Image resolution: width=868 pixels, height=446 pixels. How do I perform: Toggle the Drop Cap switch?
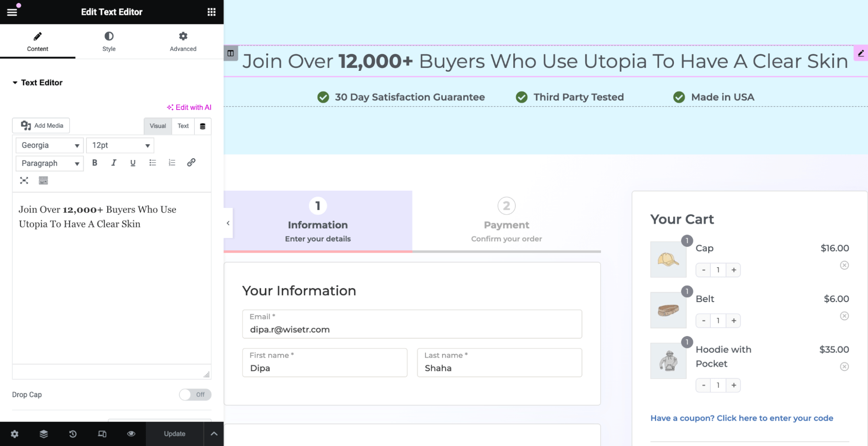point(195,395)
